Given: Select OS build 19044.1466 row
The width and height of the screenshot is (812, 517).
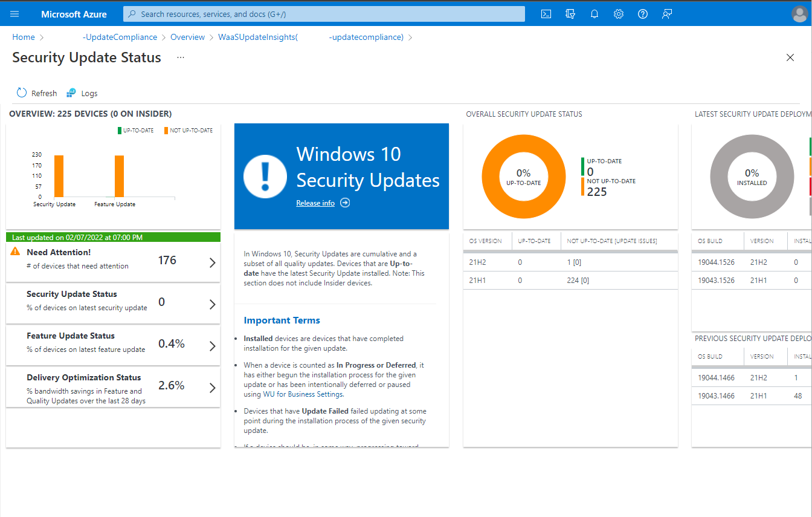Looking at the screenshot, I should click(x=752, y=378).
